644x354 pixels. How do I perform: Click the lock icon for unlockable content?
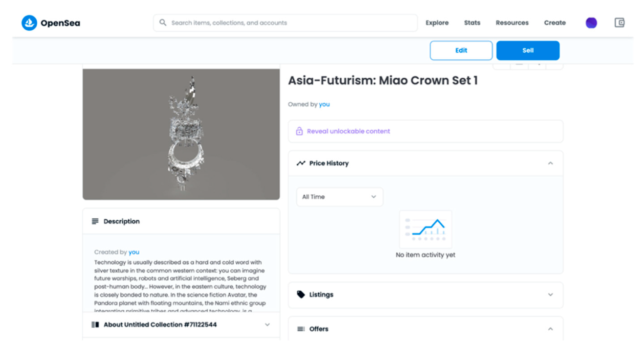(x=299, y=131)
